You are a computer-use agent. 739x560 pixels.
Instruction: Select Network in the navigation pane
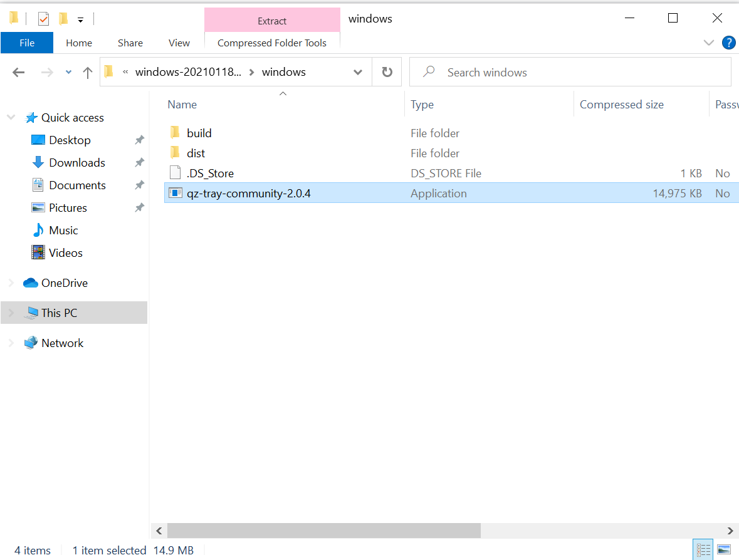pyautogui.click(x=62, y=343)
